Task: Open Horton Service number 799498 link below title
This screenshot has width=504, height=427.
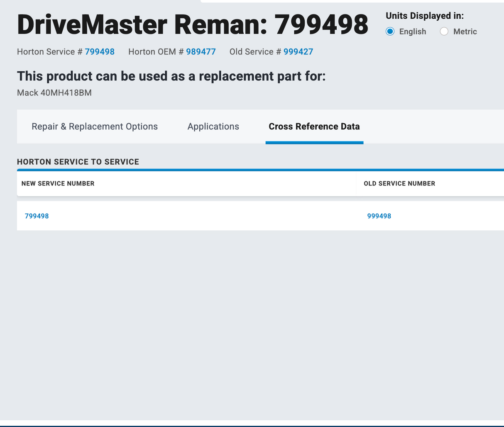Action: pos(100,52)
